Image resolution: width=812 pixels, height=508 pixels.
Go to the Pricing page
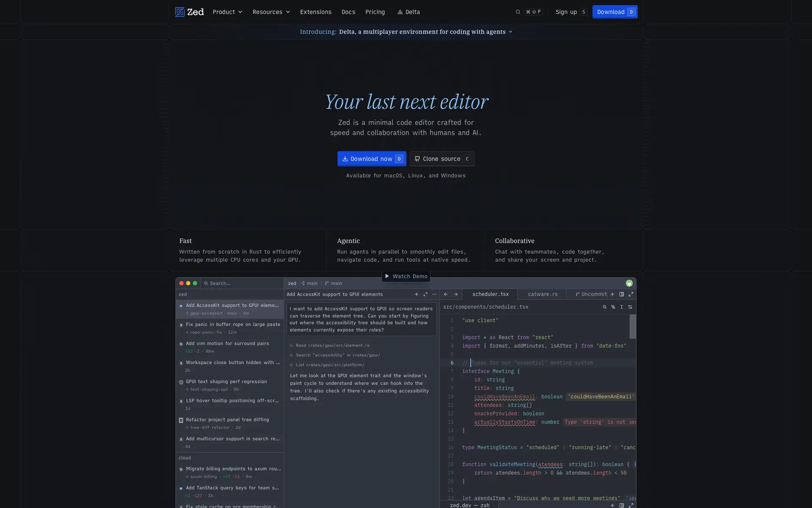(375, 12)
